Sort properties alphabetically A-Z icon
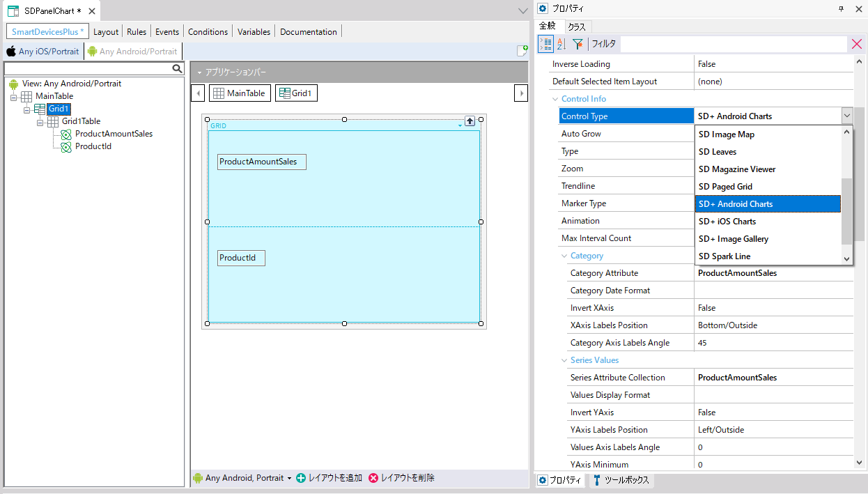The width and height of the screenshot is (868, 494). coord(561,44)
